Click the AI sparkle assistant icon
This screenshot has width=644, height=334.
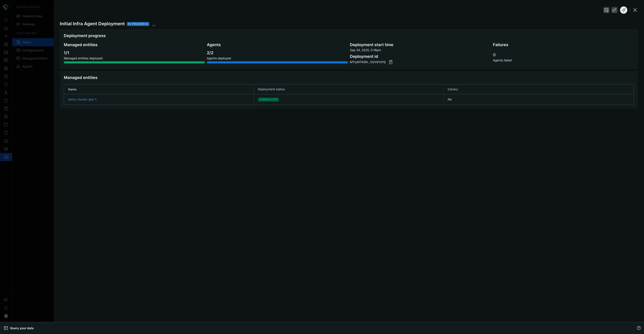[623, 10]
